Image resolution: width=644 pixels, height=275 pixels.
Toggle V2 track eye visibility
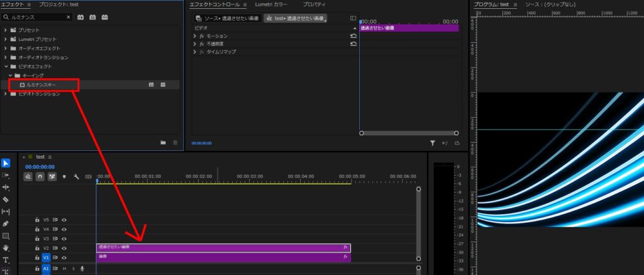pos(64,248)
